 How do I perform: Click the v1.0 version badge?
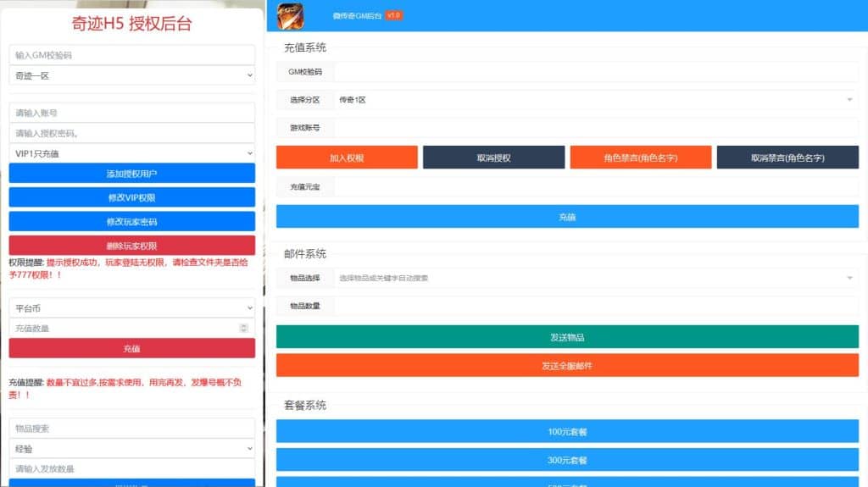tap(393, 15)
